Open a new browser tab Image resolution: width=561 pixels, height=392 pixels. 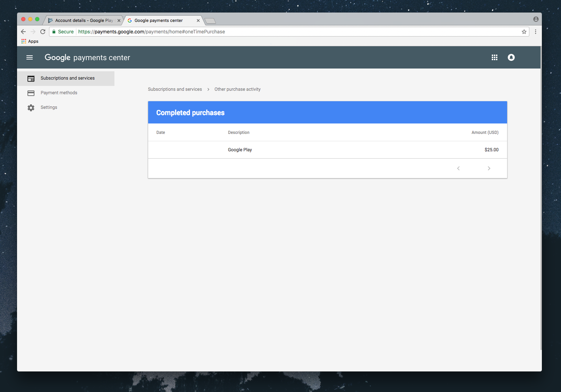click(210, 21)
